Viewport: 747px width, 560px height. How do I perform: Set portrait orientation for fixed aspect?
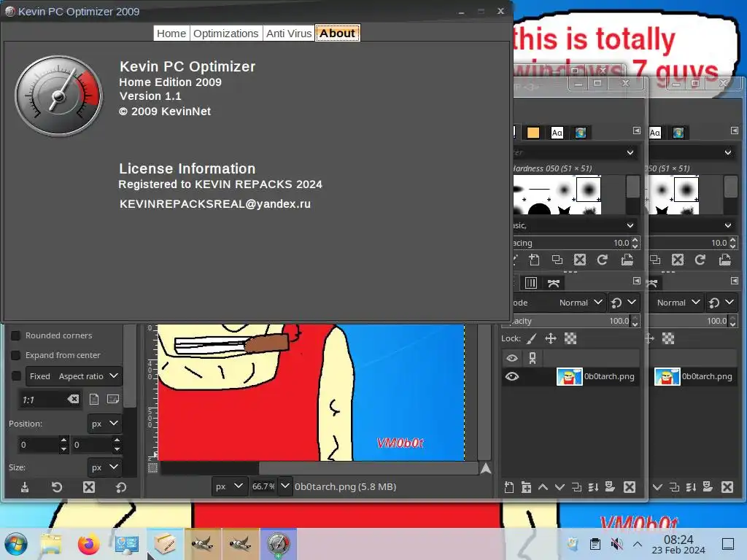tap(94, 399)
